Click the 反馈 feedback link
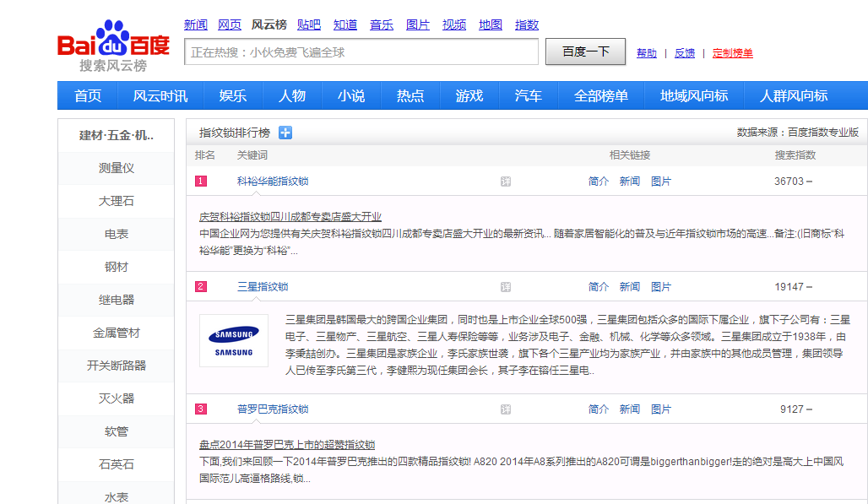 tap(685, 53)
